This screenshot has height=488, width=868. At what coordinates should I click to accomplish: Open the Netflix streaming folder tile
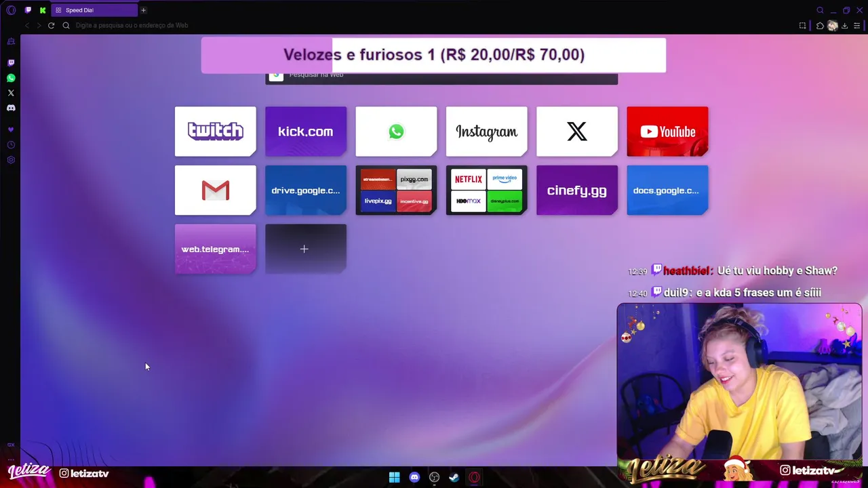click(x=487, y=190)
